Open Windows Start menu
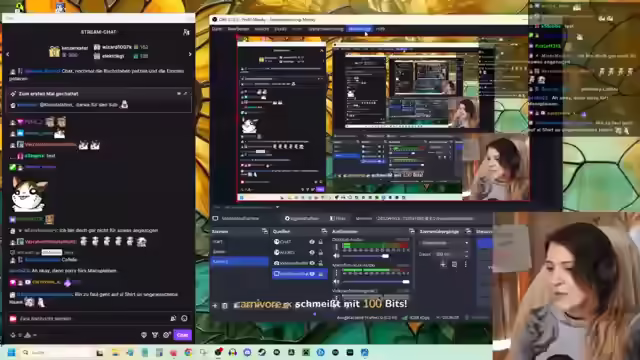The height and width of the screenshot is (360, 640). [x=11, y=352]
